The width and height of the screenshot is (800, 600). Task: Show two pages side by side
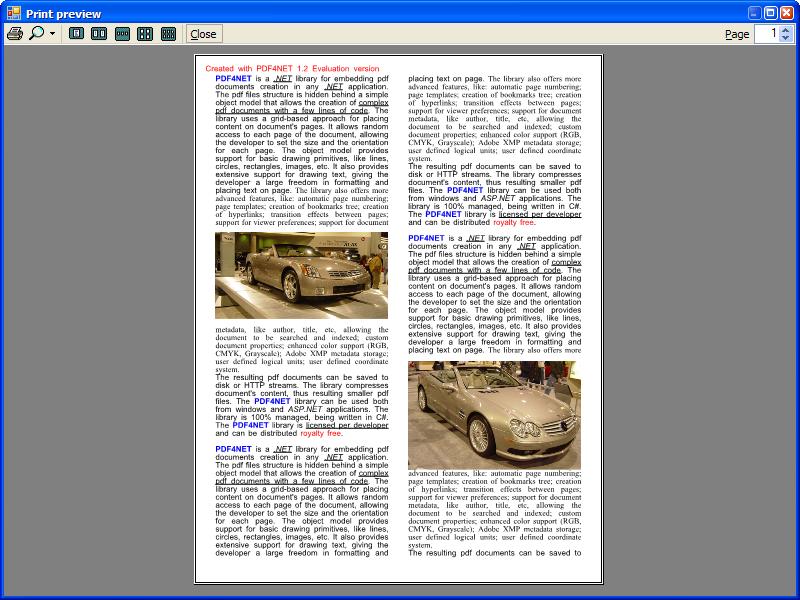99,34
